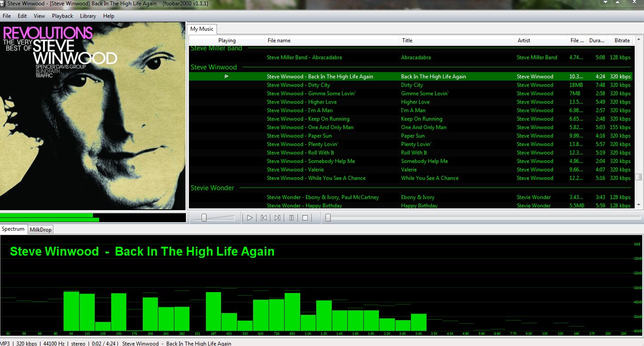Sort by the Bitrate column header

coord(620,41)
